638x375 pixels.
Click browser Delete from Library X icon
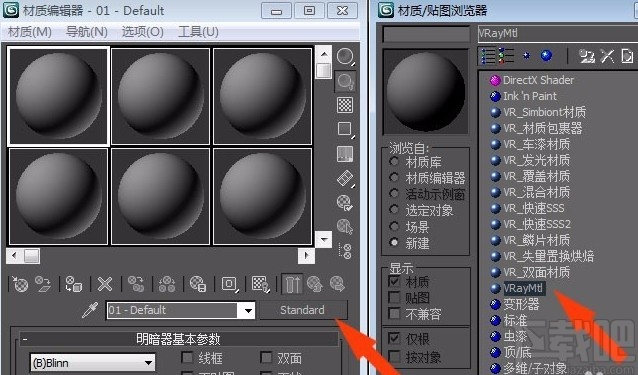[x=607, y=56]
